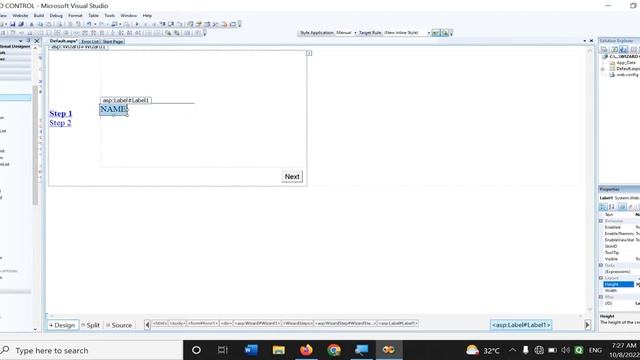Click the Type here to search box
640x360 pixels.
[91, 350]
